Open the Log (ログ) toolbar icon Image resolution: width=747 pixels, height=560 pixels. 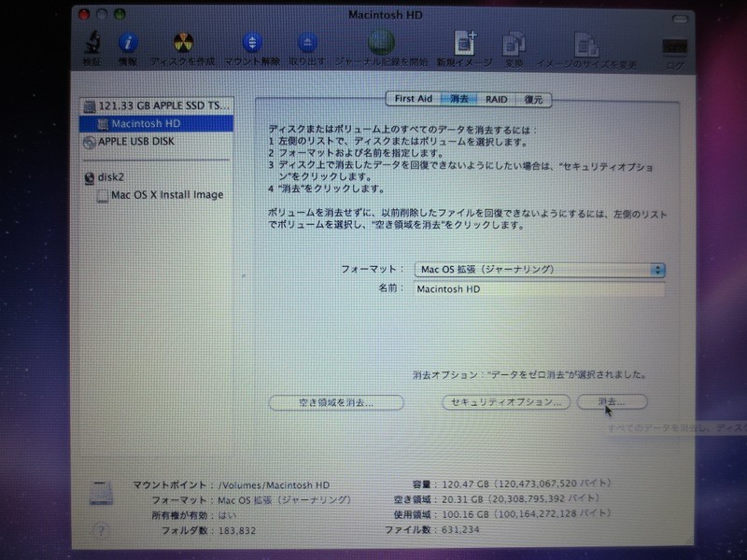pos(674,48)
